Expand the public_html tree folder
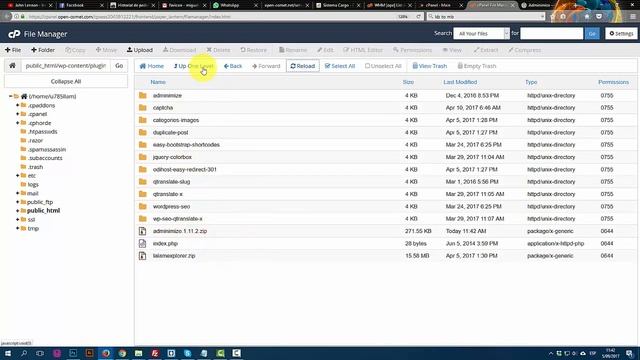Image resolution: width=640 pixels, height=360 pixels. (18, 211)
